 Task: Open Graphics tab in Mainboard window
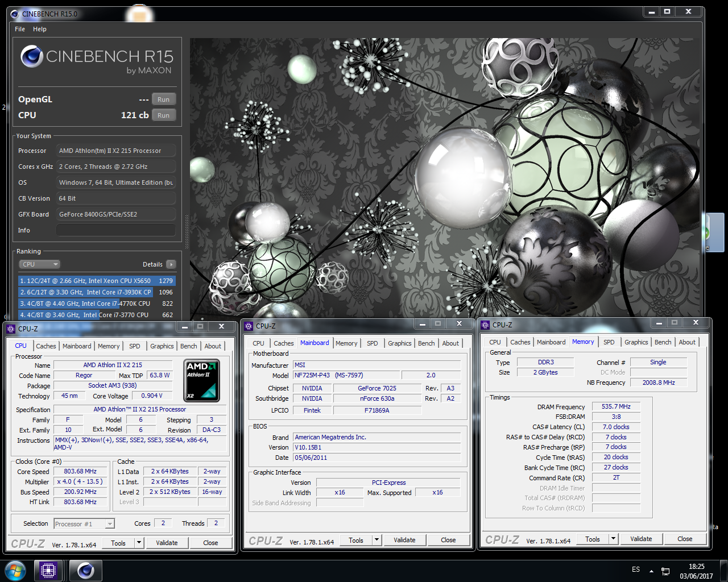pyautogui.click(x=399, y=343)
